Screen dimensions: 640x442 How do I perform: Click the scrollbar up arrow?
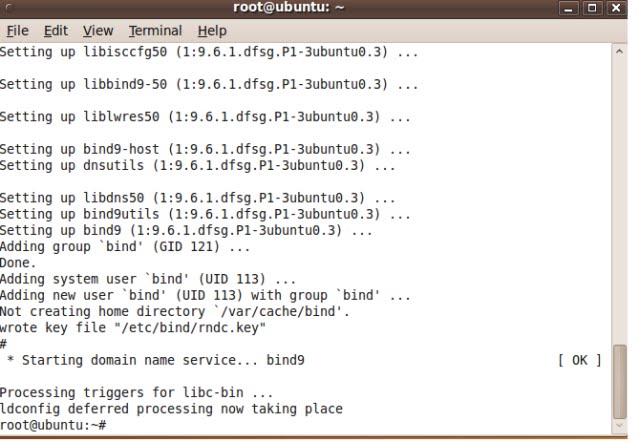[x=620, y=51]
